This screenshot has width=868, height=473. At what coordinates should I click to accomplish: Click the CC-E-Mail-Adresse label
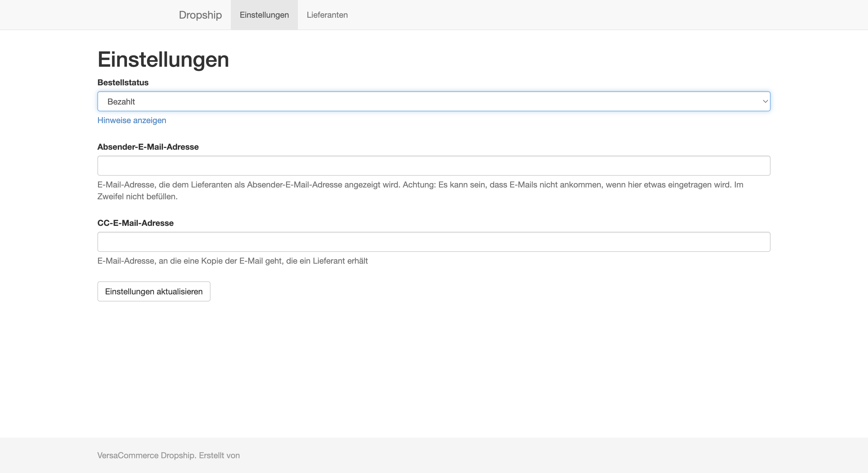tap(136, 223)
